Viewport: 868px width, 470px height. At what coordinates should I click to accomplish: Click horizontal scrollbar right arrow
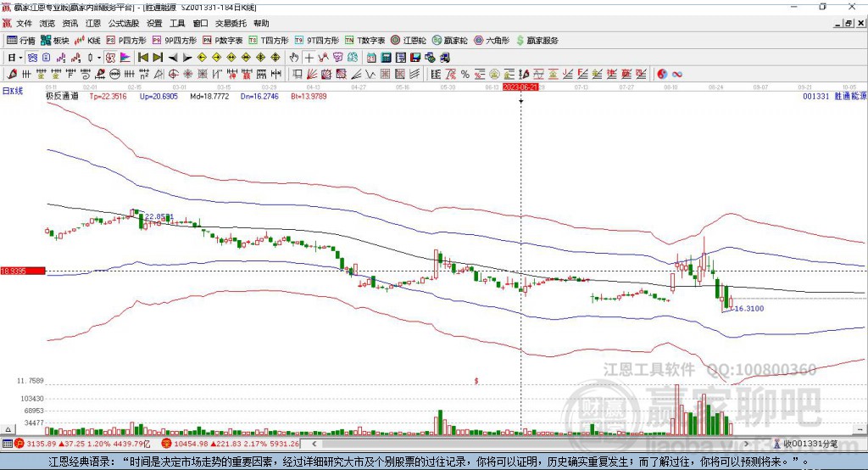[746, 444]
